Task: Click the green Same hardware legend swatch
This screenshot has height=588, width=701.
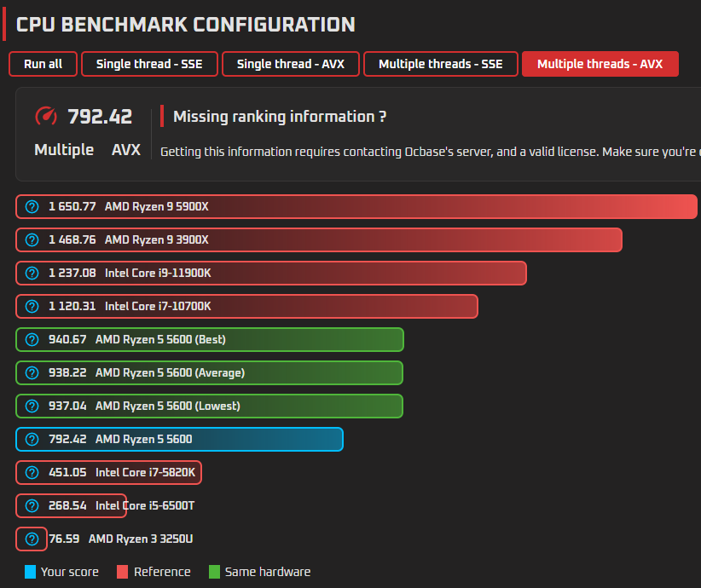Action: click(x=214, y=572)
